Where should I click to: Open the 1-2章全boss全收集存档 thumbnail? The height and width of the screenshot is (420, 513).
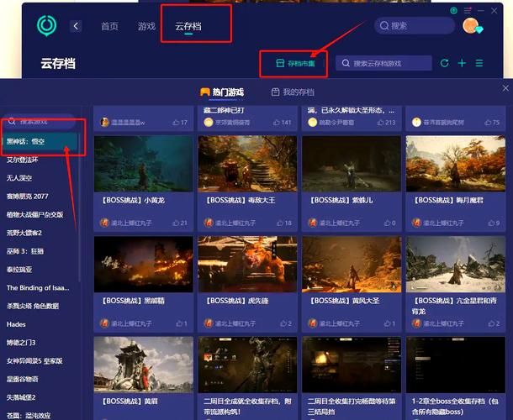click(456, 365)
